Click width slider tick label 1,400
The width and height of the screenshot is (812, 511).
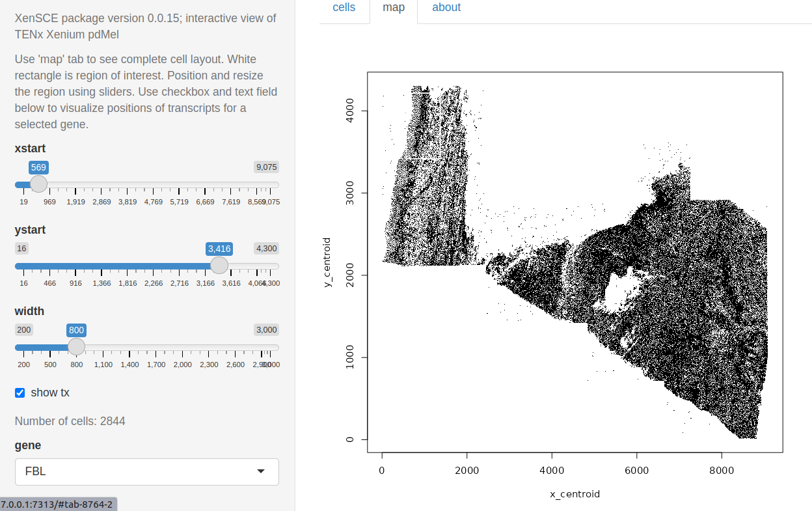(x=129, y=365)
